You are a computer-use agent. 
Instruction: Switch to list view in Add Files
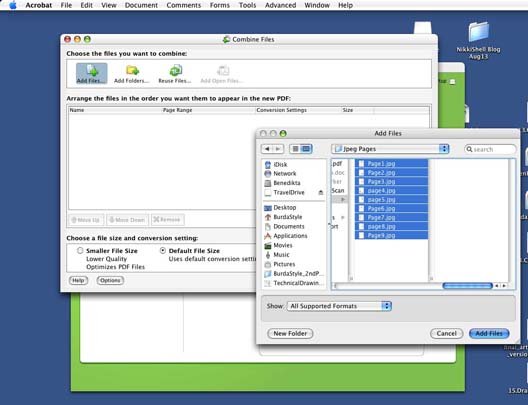point(295,149)
